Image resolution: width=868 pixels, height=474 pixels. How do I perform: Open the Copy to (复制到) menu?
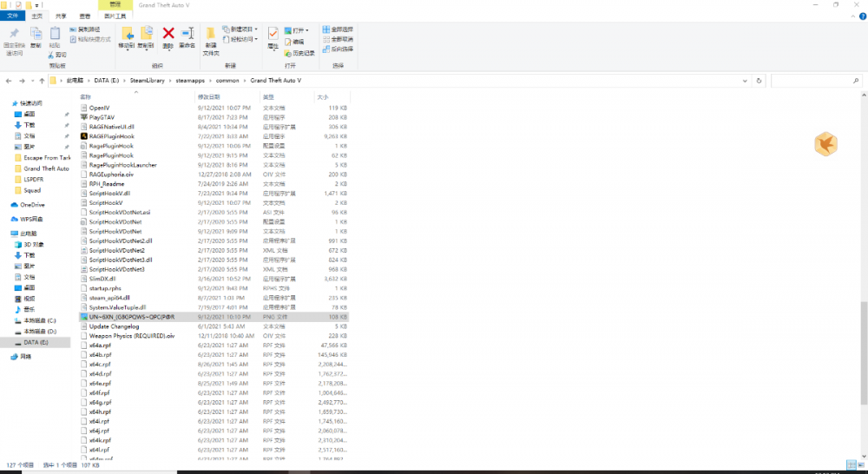[146, 37]
